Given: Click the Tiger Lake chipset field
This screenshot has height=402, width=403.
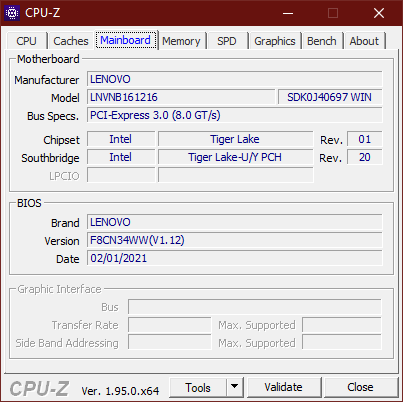Looking at the screenshot, I should pyautogui.click(x=235, y=139).
